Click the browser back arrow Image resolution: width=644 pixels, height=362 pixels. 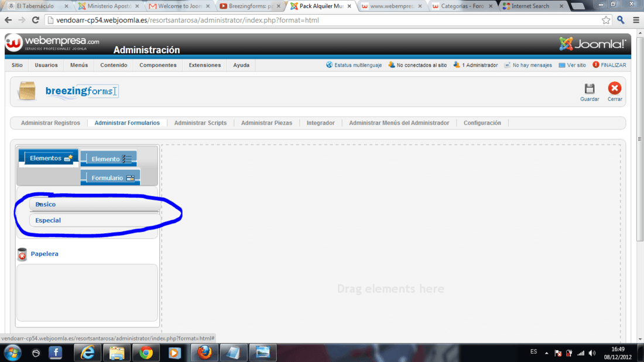(8, 20)
